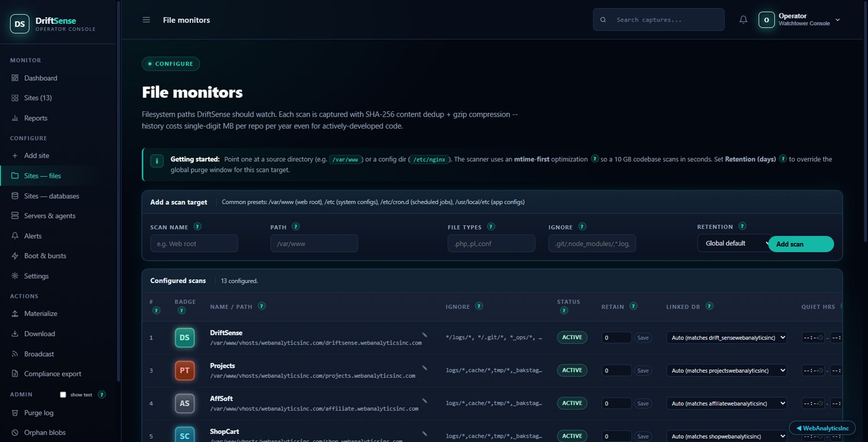Click the DriftSense DS logo
Viewport: 868px width, 442px height.
[x=20, y=24]
